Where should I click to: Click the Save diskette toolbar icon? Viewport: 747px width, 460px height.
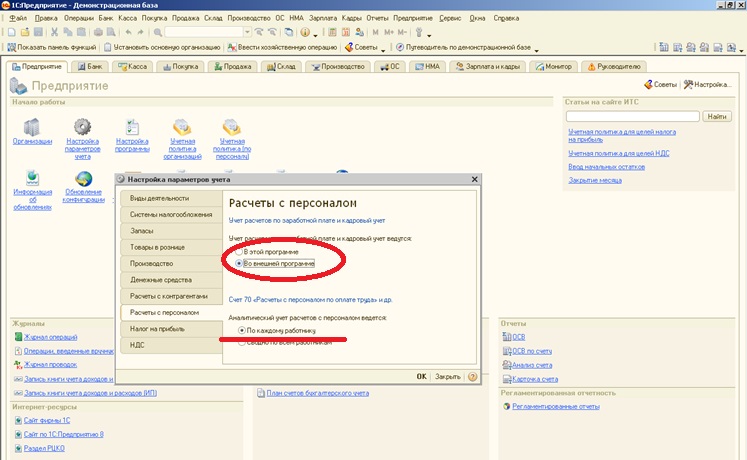(38, 32)
